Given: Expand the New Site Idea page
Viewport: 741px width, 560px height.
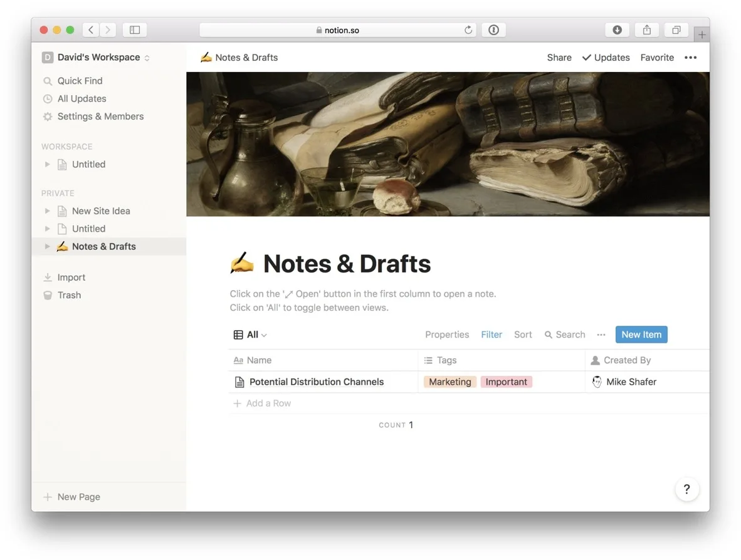Looking at the screenshot, I should tap(47, 210).
